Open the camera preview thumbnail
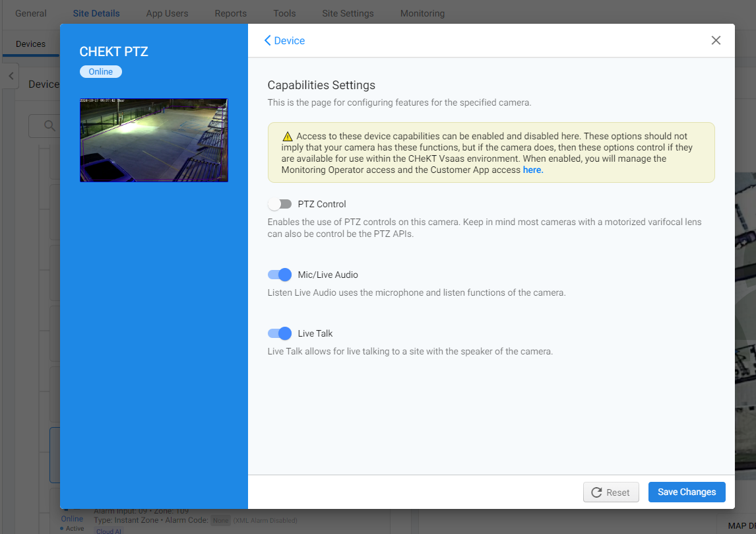Viewport: 756px width, 534px height. (x=154, y=140)
